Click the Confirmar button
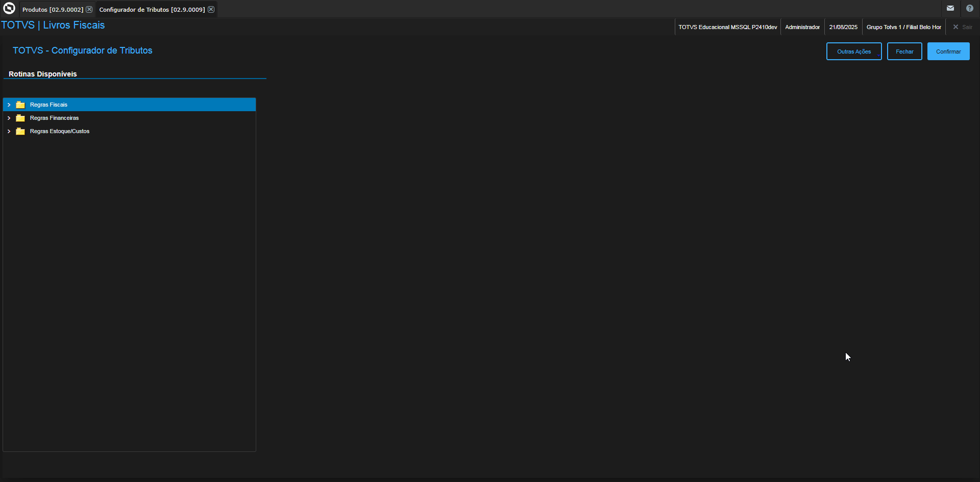Image resolution: width=980 pixels, height=482 pixels. [948, 52]
